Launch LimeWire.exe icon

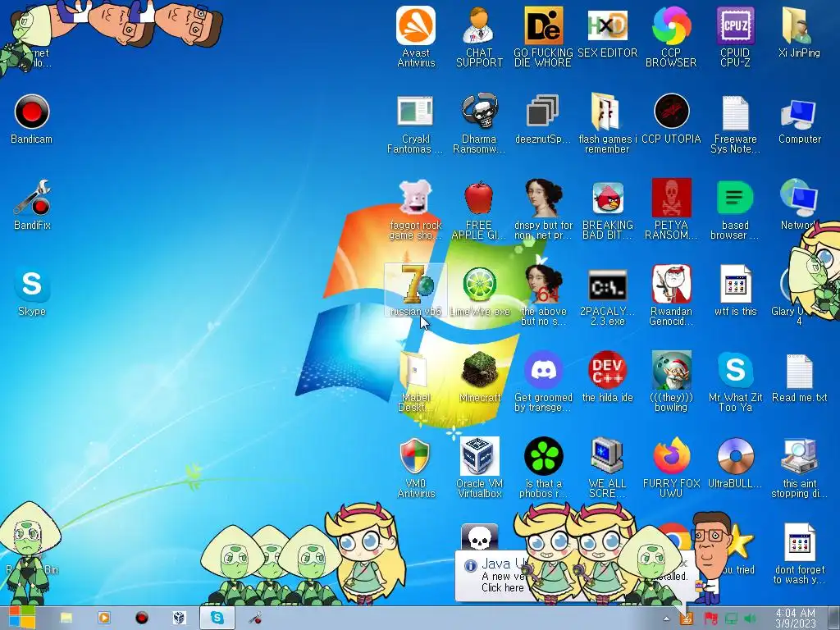[479, 290]
